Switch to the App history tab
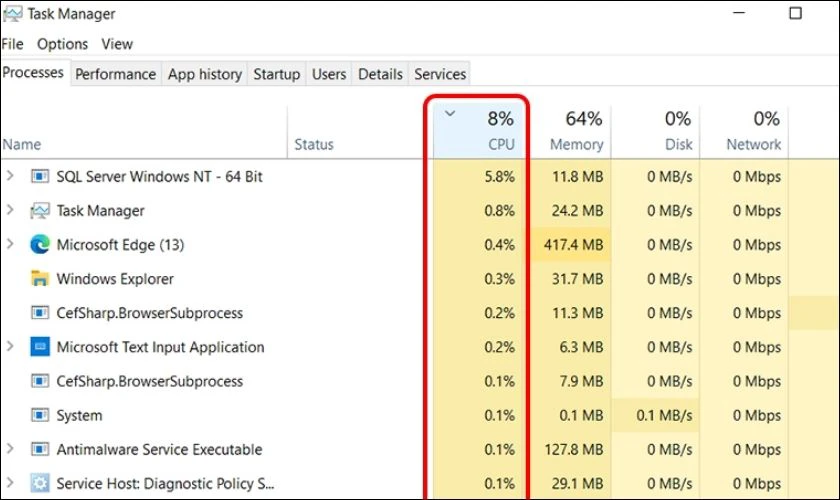Screen dimensions: 840x500 [x=205, y=74]
